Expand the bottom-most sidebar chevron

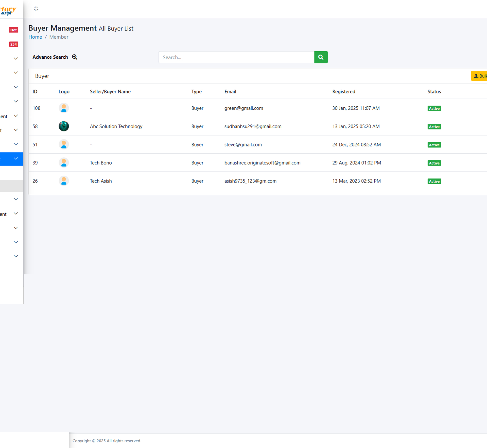pyautogui.click(x=16, y=256)
